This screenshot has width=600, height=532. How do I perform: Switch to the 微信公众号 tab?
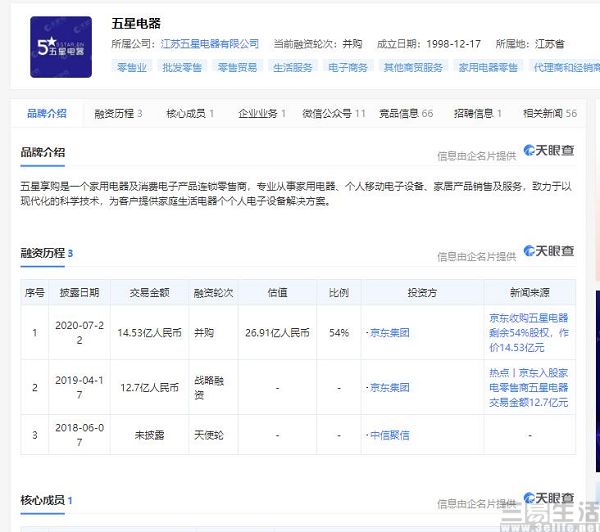[x=334, y=114]
